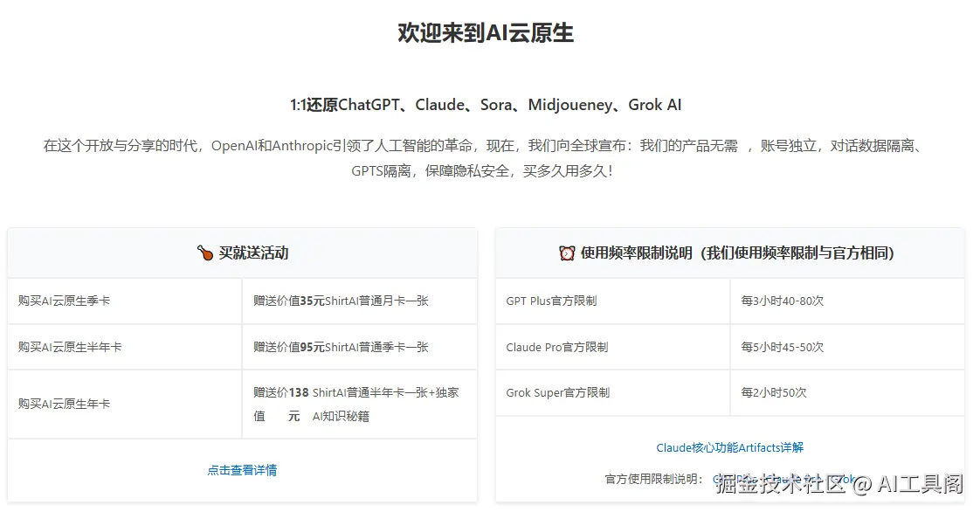Click the 买就送活动 table header text
Viewport: 980px width, 512px height.
pyautogui.click(x=253, y=253)
